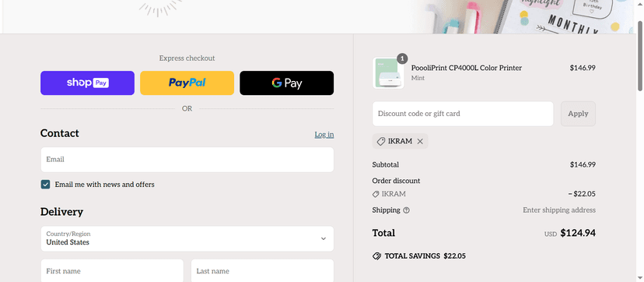
Task: Click the Total Savings tag icon
Action: click(x=376, y=256)
